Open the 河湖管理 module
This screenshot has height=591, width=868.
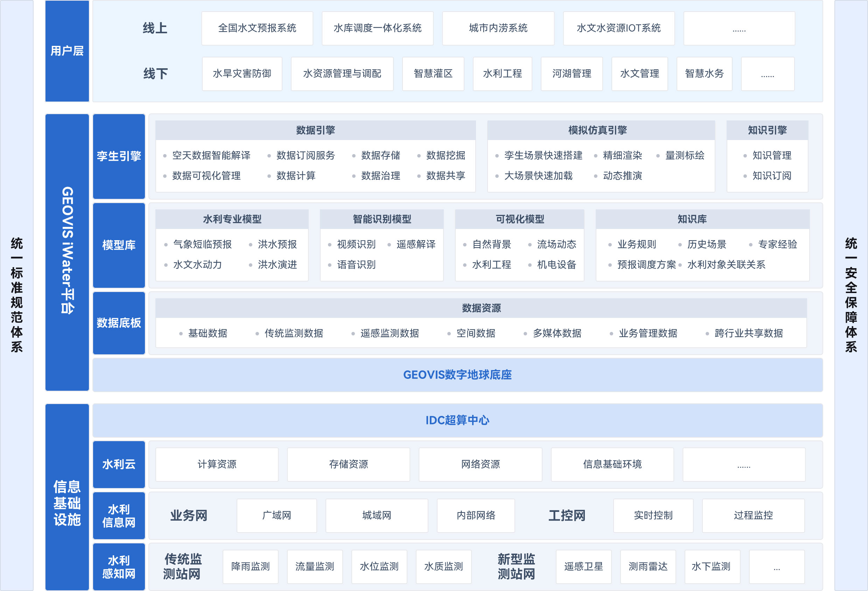[572, 74]
